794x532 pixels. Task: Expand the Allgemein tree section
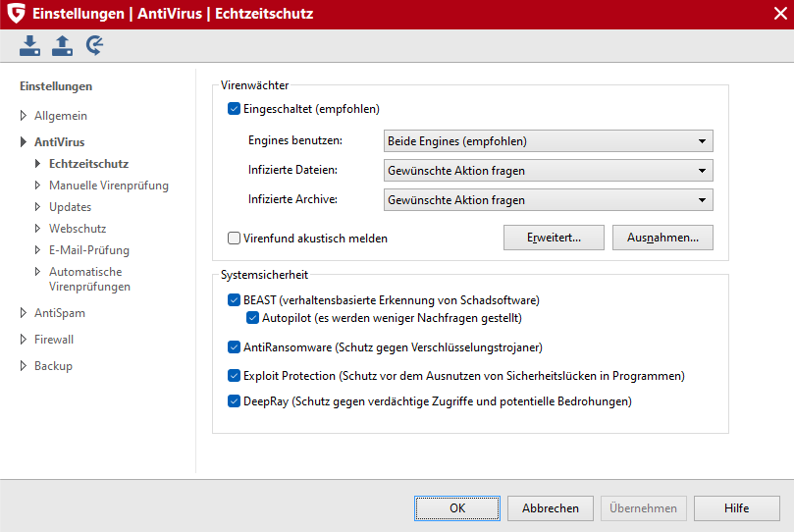coord(24,116)
